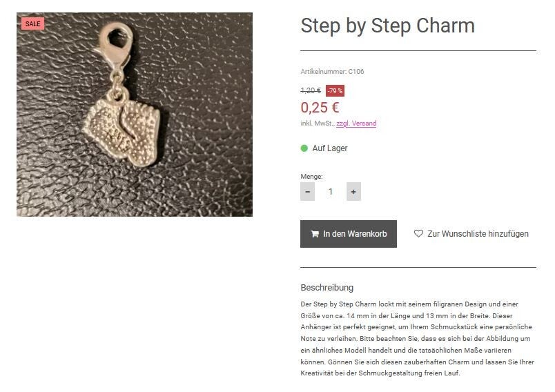
Task: Open the charm product photo
Action: click(135, 115)
